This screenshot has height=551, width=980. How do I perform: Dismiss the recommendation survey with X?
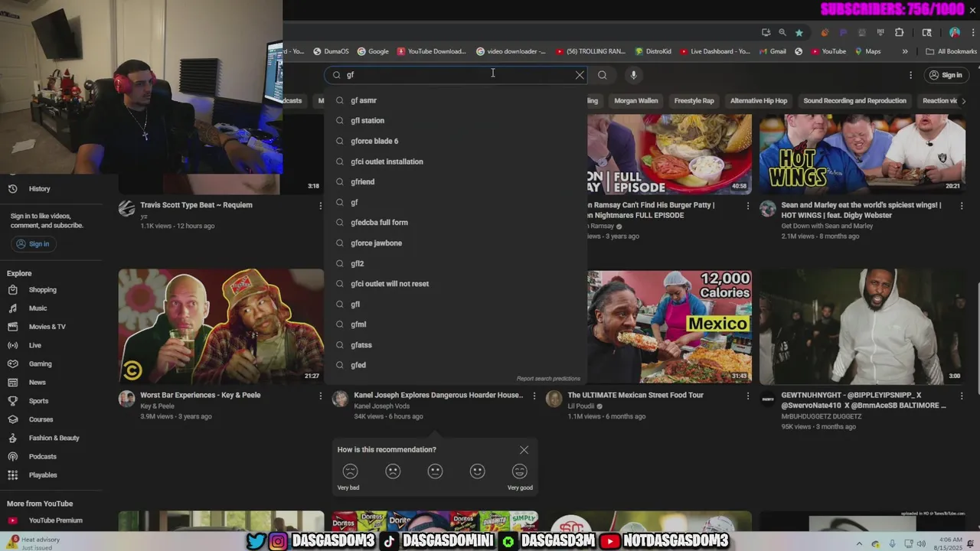524,450
